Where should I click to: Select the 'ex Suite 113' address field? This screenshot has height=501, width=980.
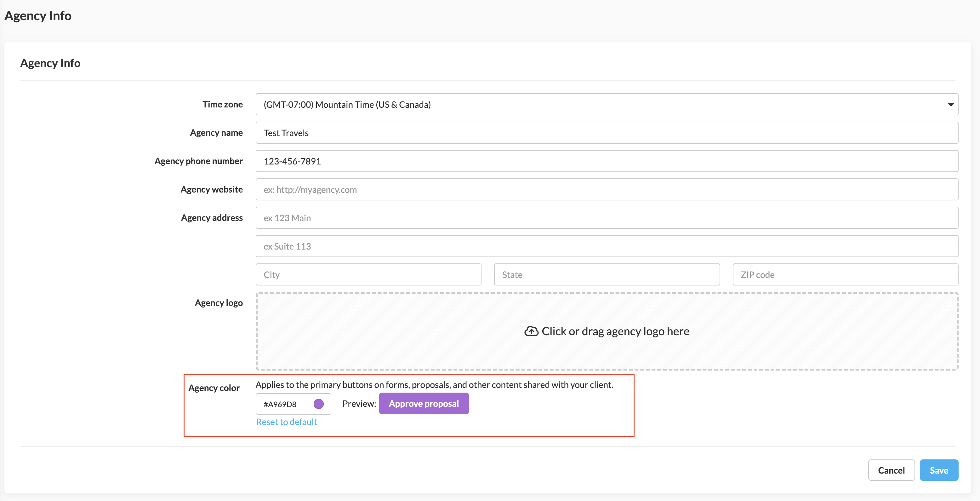pos(607,246)
